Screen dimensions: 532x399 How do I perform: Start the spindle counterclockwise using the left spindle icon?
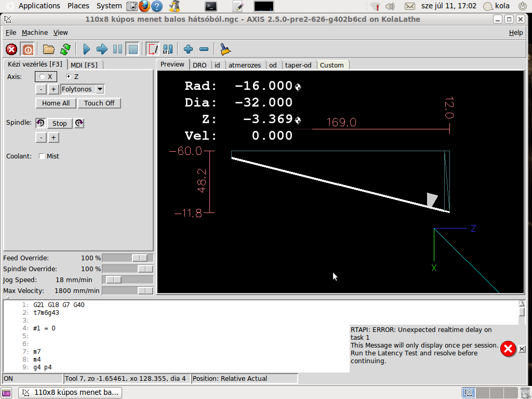(41, 123)
